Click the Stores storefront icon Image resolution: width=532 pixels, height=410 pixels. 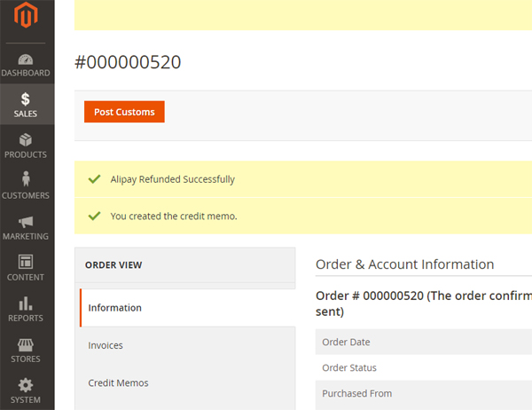tap(26, 344)
